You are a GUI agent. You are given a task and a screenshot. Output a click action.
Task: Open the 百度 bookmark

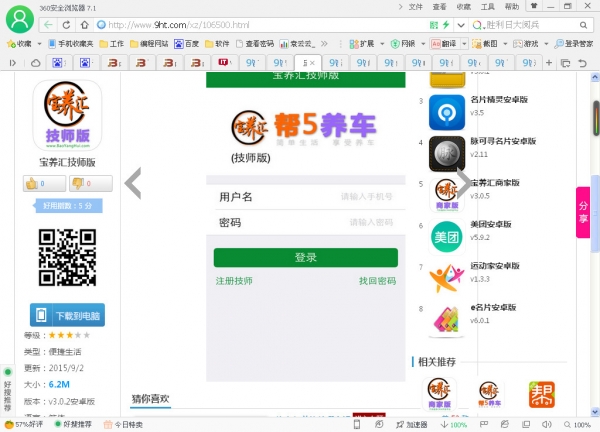(x=186, y=44)
